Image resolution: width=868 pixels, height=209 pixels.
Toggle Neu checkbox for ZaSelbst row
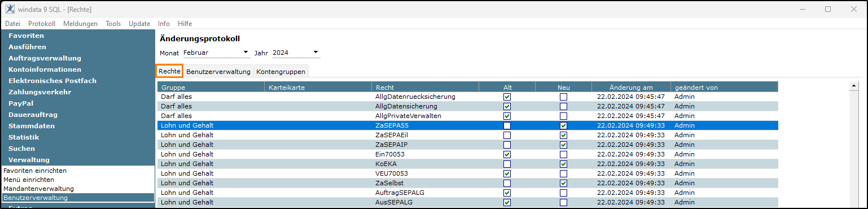click(x=563, y=183)
